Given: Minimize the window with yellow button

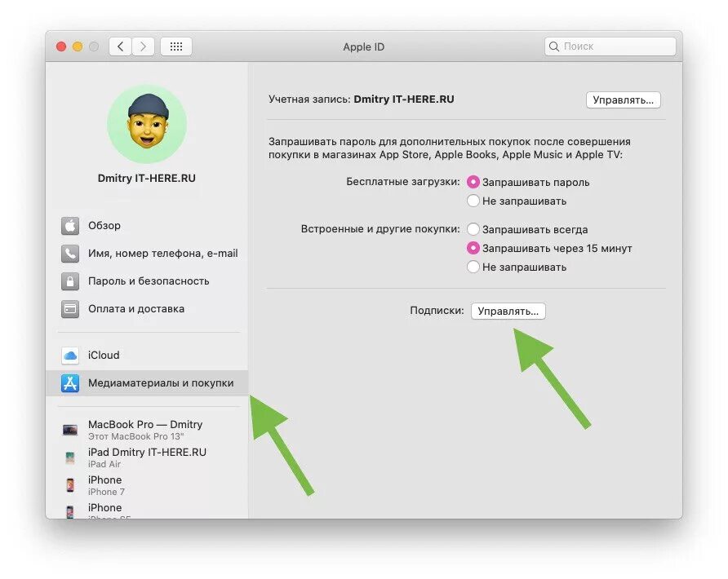Looking at the screenshot, I should [x=78, y=46].
